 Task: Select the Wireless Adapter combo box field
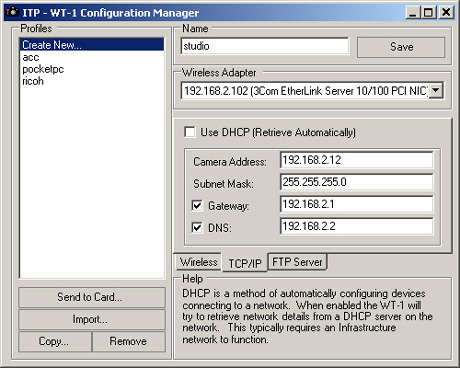(x=312, y=90)
